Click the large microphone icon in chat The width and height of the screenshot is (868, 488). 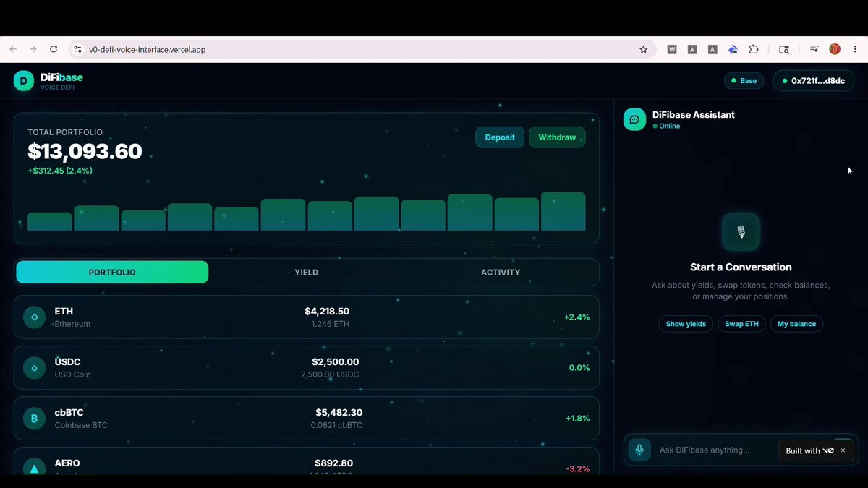pyautogui.click(x=741, y=232)
